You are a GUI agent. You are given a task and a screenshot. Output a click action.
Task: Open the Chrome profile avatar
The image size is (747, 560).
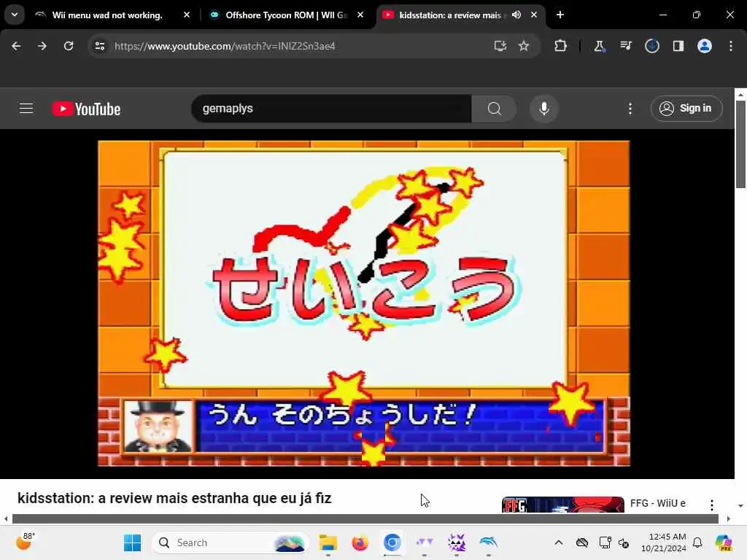point(704,46)
